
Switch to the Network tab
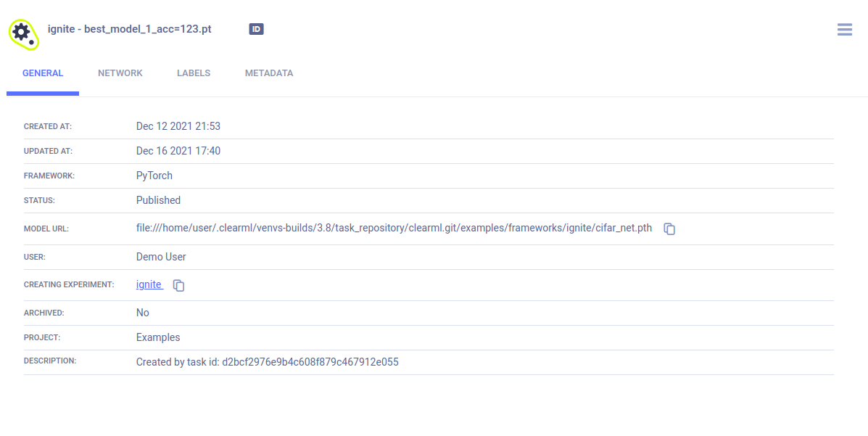(x=120, y=73)
